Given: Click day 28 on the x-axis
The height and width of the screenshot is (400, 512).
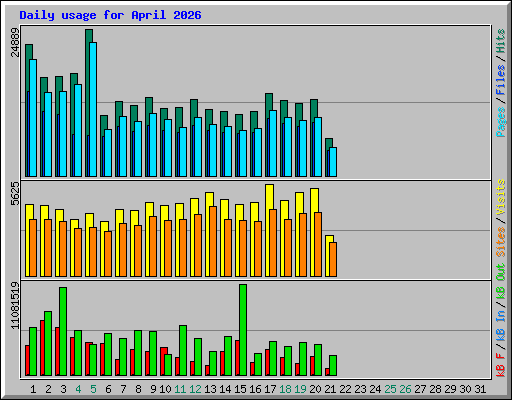Looking at the screenshot, I should (435, 389).
